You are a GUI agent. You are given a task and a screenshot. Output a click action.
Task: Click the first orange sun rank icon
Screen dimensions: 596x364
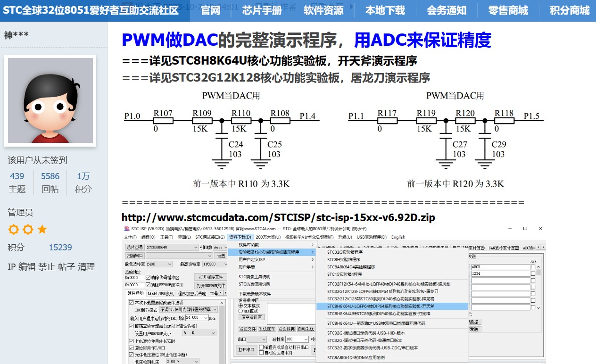pyautogui.click(x=14, y=230)
